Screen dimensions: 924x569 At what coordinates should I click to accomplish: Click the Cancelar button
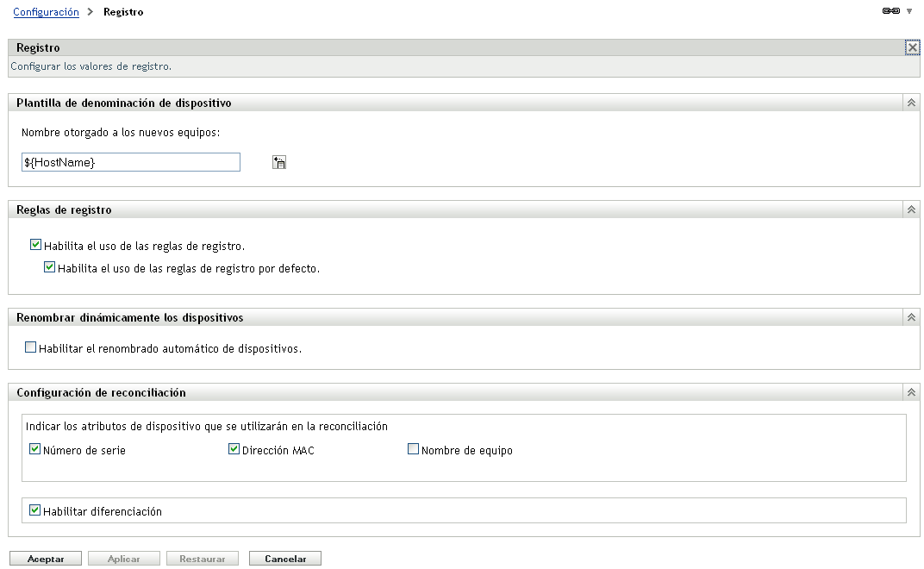tap(285, 559)
